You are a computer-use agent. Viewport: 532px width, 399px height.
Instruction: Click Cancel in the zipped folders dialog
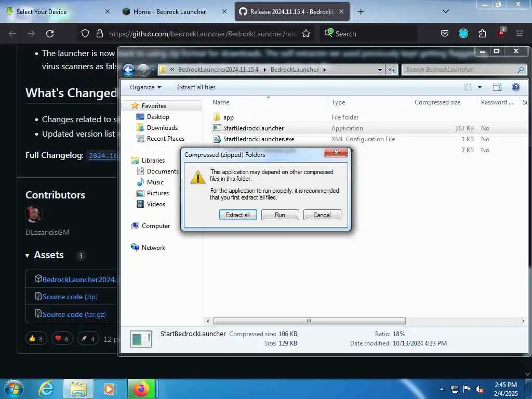coord(322,215)
